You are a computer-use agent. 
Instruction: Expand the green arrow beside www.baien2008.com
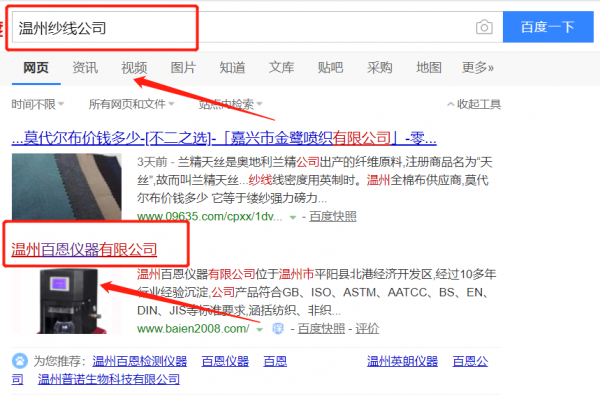(x=259, y=329)
